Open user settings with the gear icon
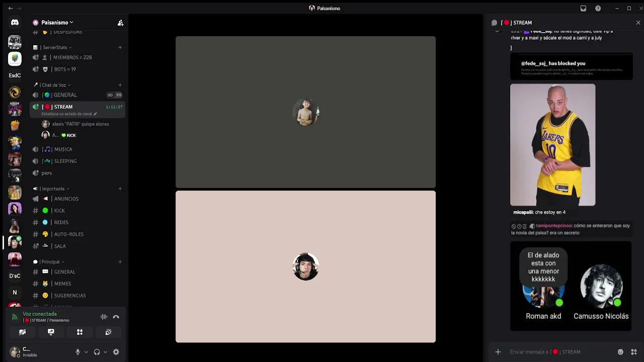The image size is (644, 362). (116, 352)
